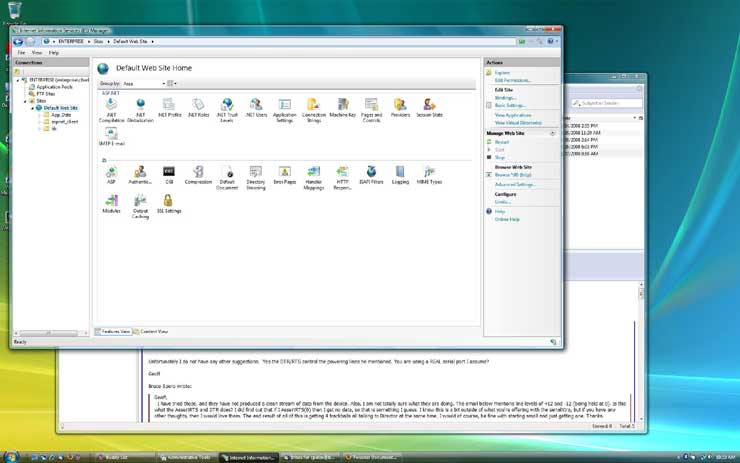The width and height of the screenshot is (740, 463).
Task: Click the search box in the email window
Action: click(607, 103)
